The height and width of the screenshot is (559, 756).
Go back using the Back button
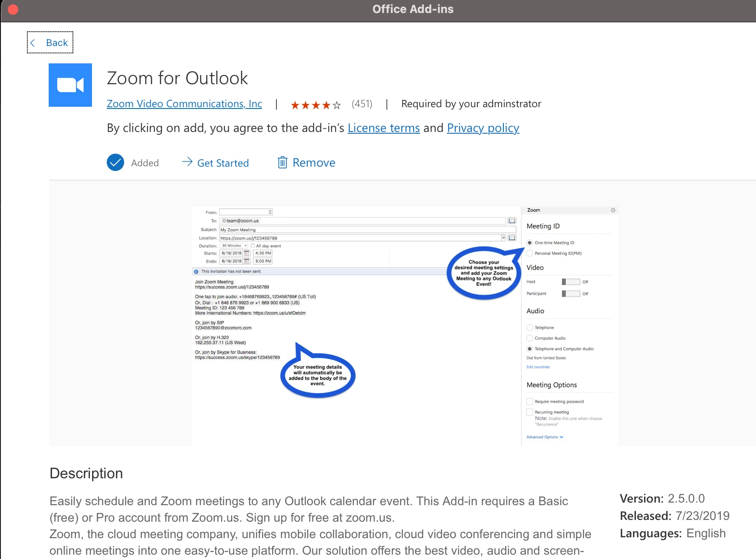coord(50,43)
